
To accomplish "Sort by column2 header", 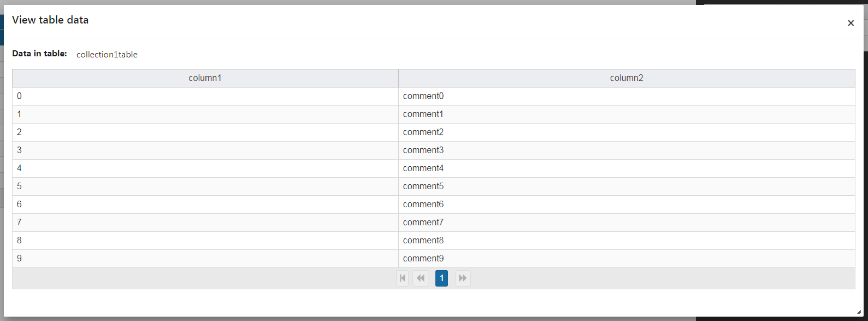I will (627, 78).
